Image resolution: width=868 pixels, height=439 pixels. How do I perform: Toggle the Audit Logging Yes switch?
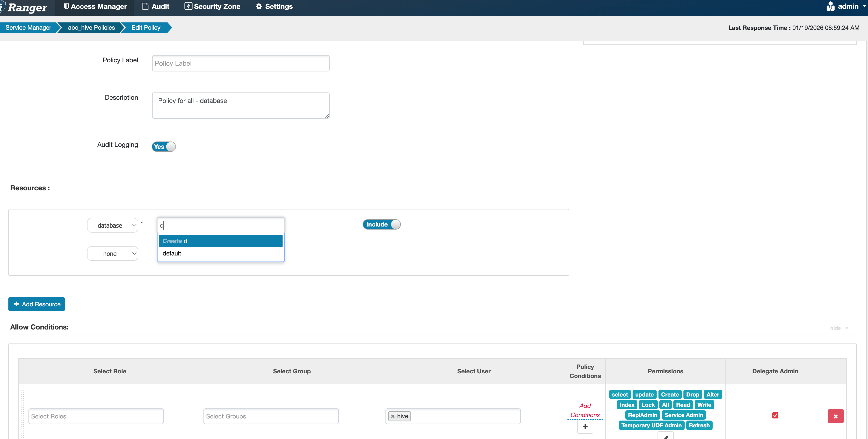[164, 147]
